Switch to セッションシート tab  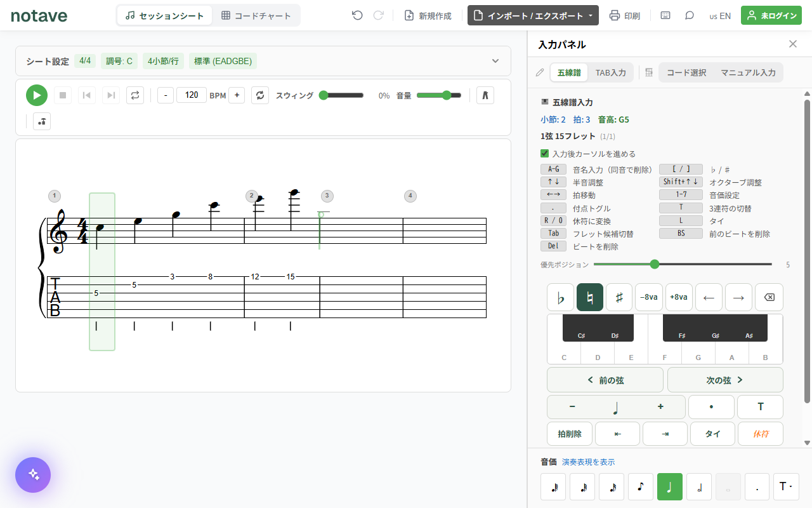pyautogui.click(x=165, y=15)
